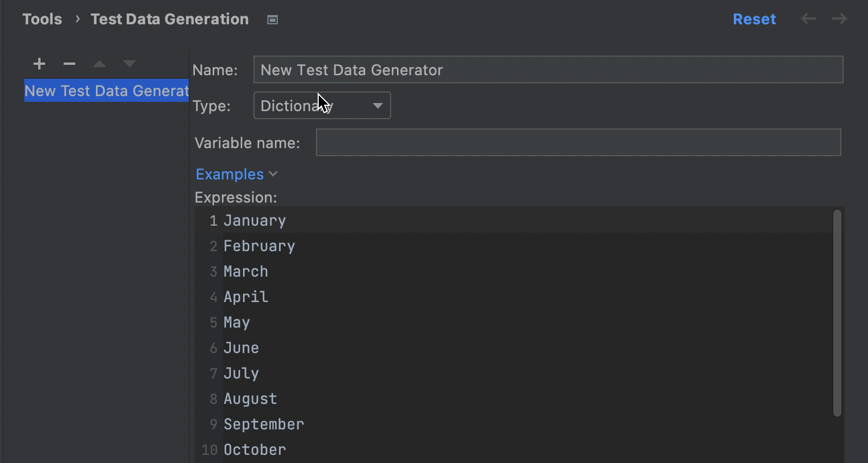The width and height of the screenshot is (868, 463).
Task: Click the Tools breadcrumb
Action: click(x=42, y=19)
